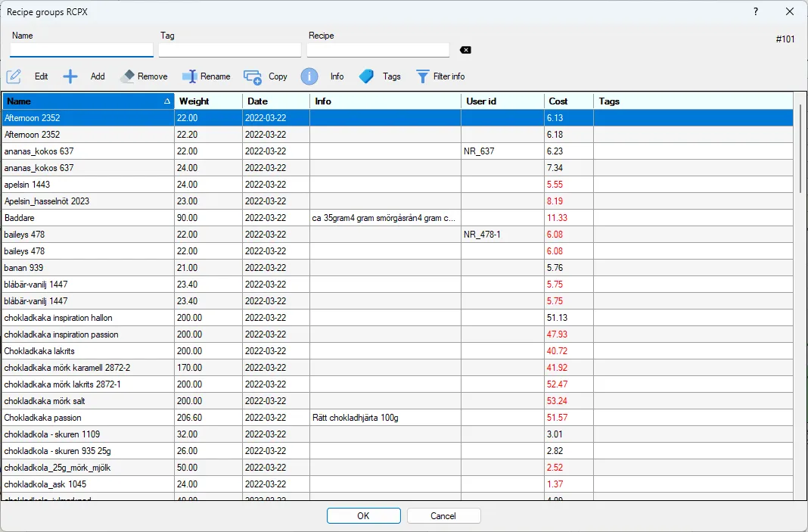
Task: Focus the Name filter input field
Action: [x=82, y=49]
